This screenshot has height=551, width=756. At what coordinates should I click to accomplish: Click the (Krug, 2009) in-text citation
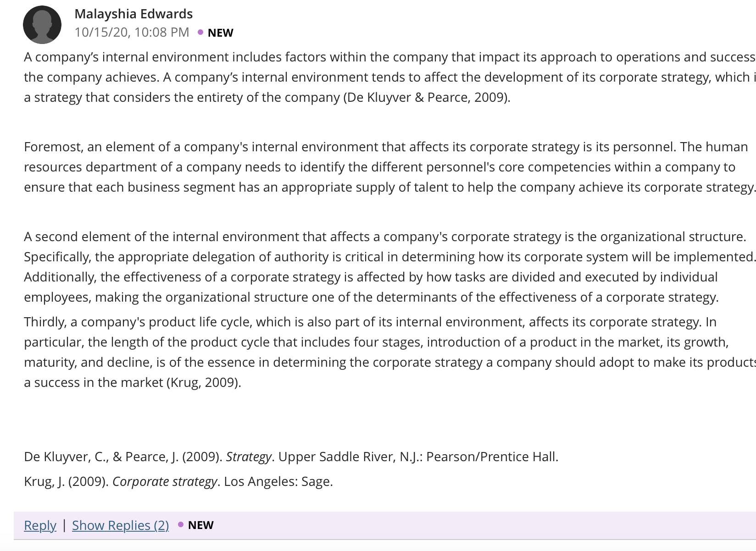click(204, 383)
